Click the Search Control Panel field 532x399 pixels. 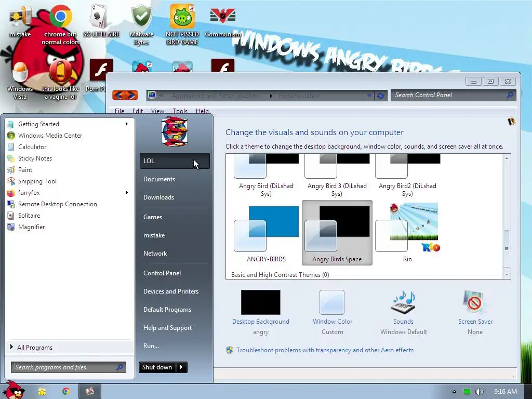pos(453,96)
